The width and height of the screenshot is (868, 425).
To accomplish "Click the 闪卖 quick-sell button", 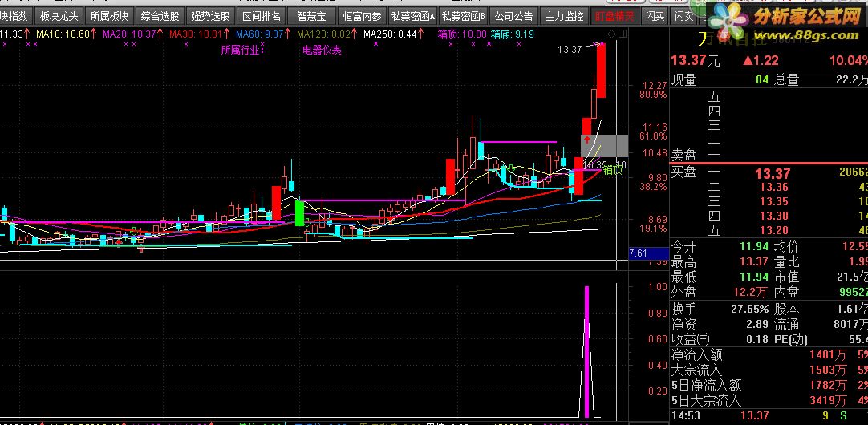I will coord(683,16).
